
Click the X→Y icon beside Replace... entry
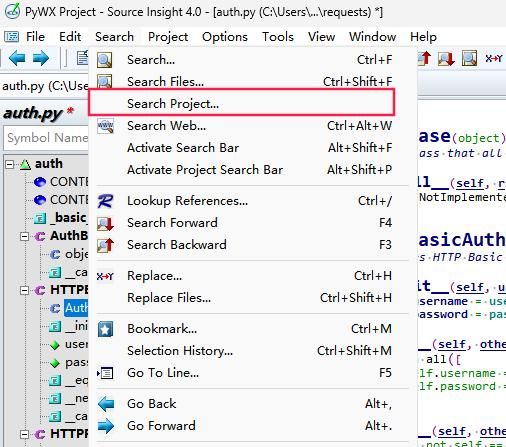coord(105,276)
